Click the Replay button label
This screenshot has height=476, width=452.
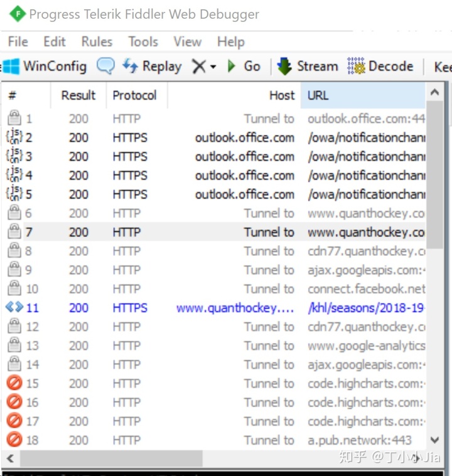162,66
